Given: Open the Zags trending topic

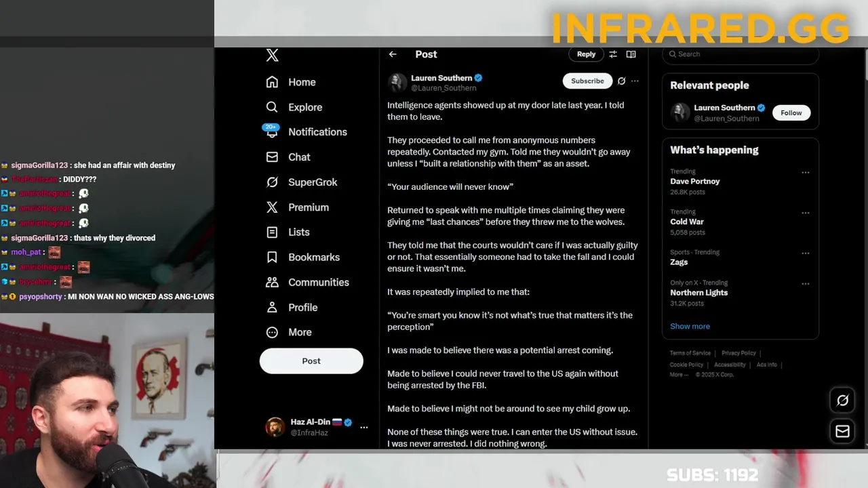Looking at the screenshot, I should click(679, 262).
